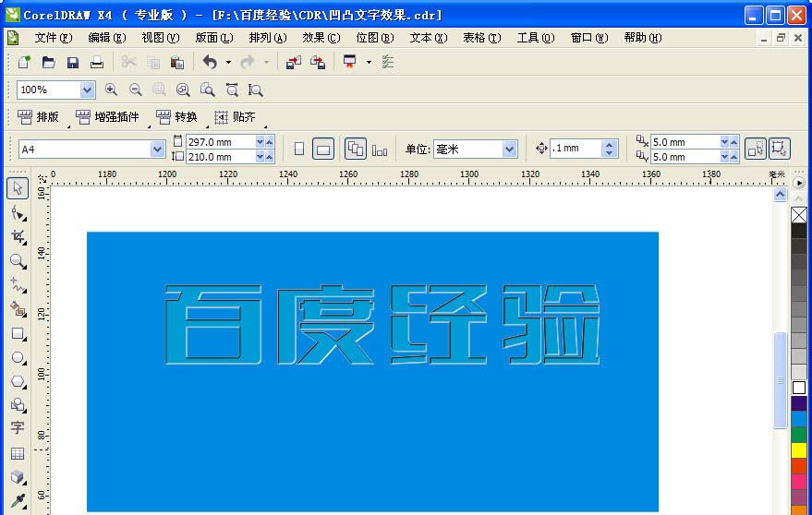Click the Eyedropper tool

[18, 500]
